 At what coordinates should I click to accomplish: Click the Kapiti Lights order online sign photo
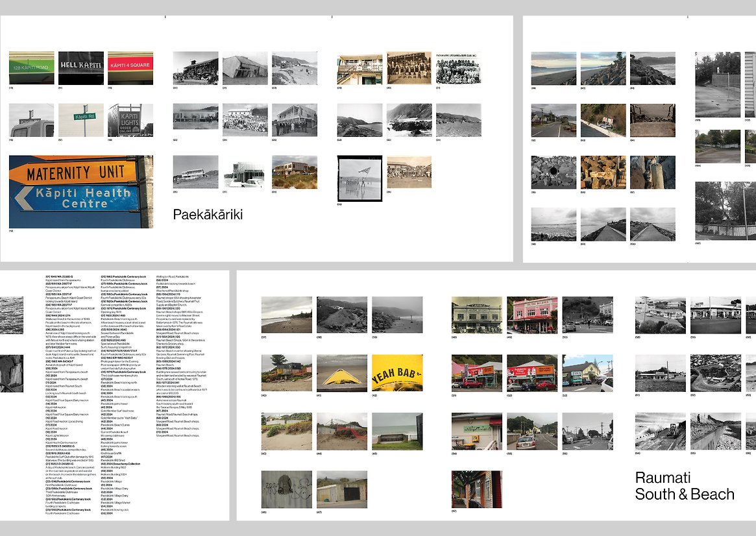(130, 120)
